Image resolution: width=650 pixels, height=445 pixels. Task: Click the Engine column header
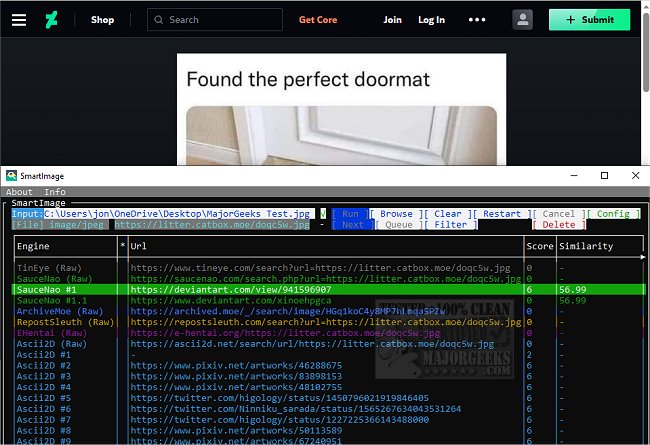pyautogui.click(x=33, y=246)
